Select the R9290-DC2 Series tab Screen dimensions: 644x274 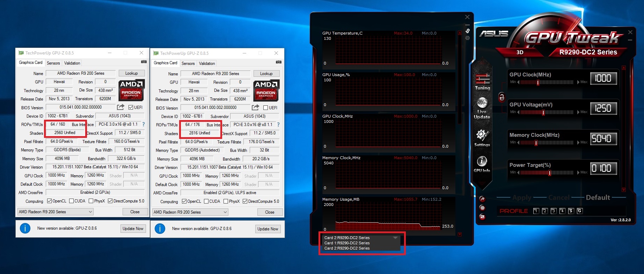point(588,52)
